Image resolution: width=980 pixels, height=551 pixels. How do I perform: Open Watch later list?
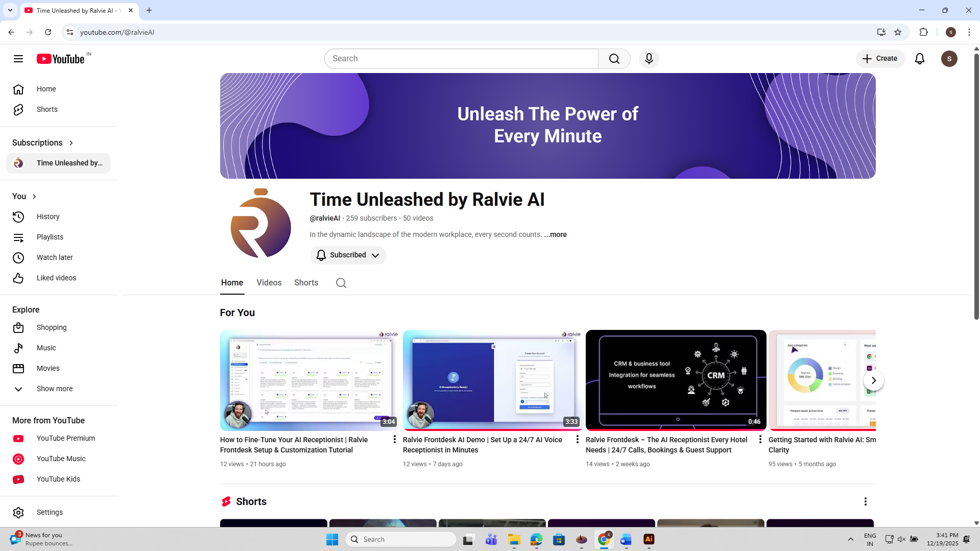click(58, 257)
